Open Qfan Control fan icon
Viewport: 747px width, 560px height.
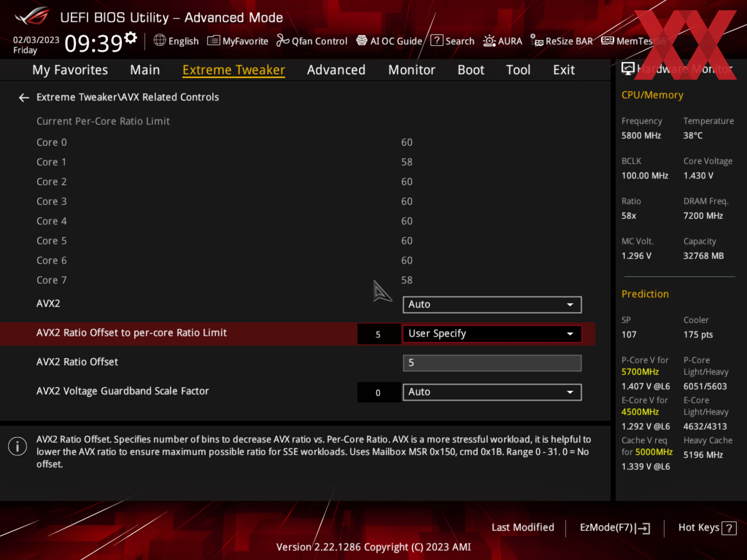[282, 40]
